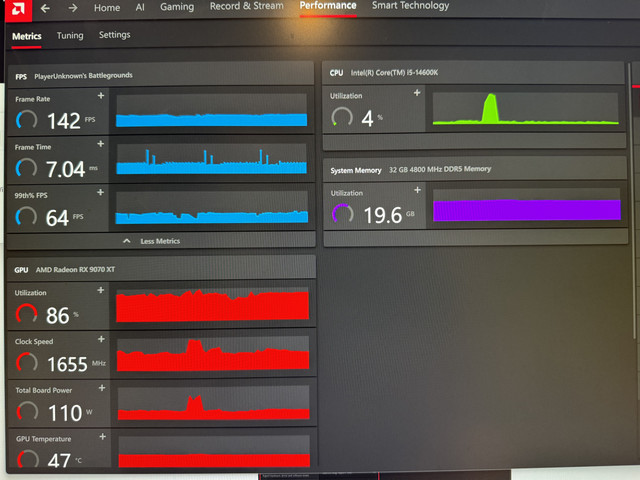The height and width of the screenshot is (480, 640).
Task: Expand the System Memory section's bottom bar
Action: point(475,238)
